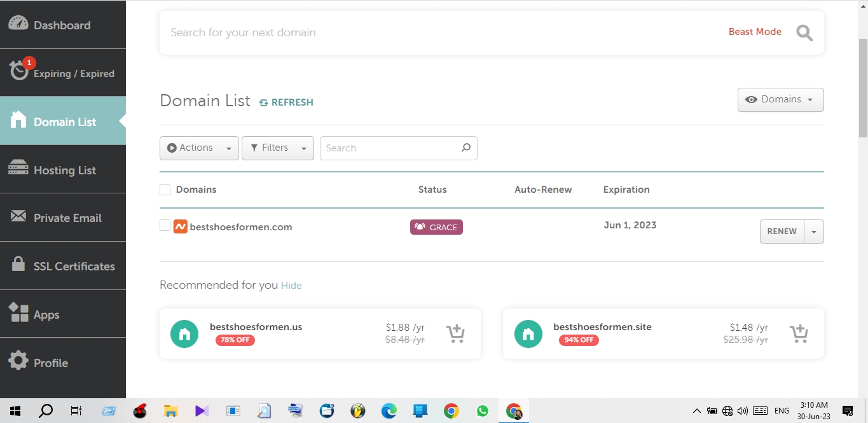The width and height of the screenshot is (868, 423).
Task: Click the Beast Mode link
Action: (755, 32)
